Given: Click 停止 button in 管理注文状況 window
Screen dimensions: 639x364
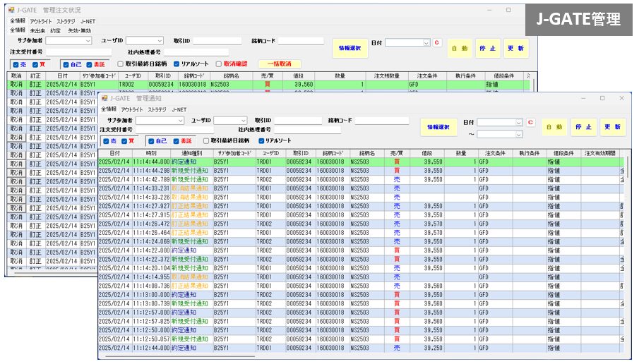Looking at the screenshot, I should [487, 48].
